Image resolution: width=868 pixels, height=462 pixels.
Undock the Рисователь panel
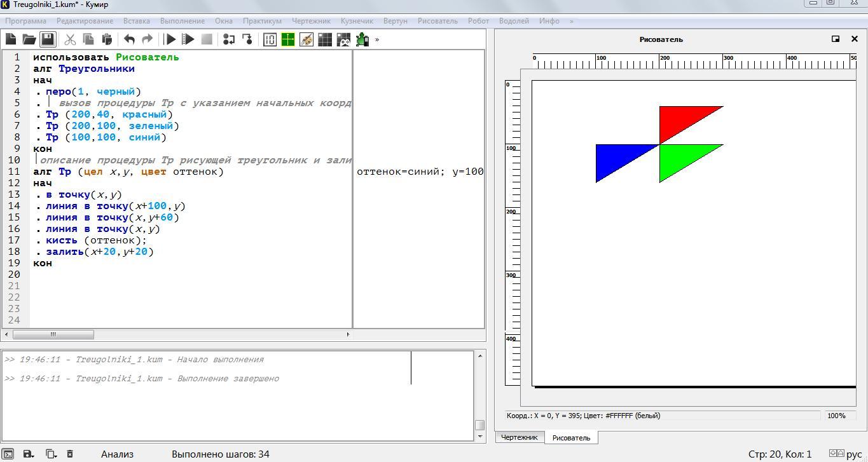pos(836,39)
